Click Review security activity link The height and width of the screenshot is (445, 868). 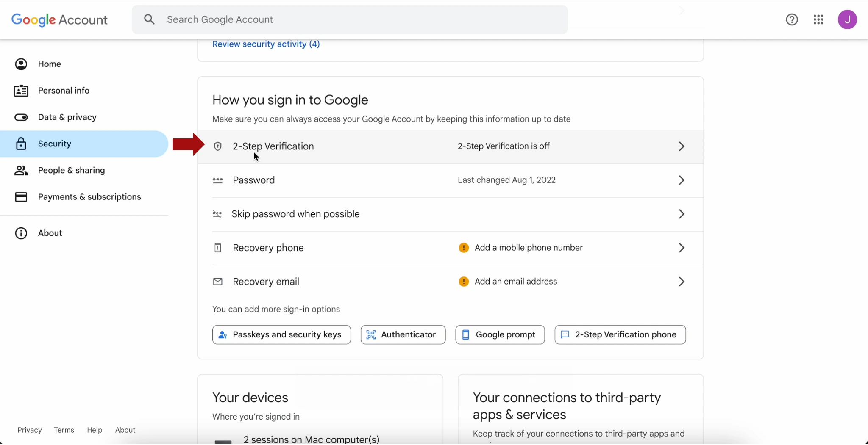coord(266,44)
